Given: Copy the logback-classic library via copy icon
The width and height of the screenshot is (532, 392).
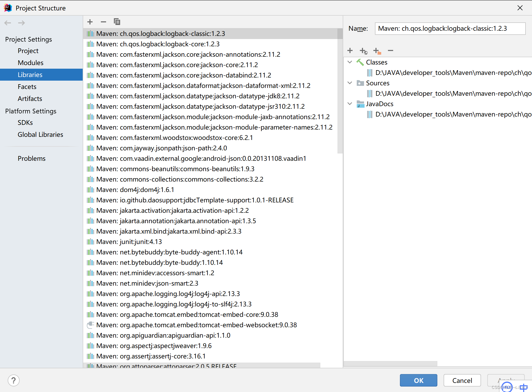Looking at the screenshot, I should point(117,22).
